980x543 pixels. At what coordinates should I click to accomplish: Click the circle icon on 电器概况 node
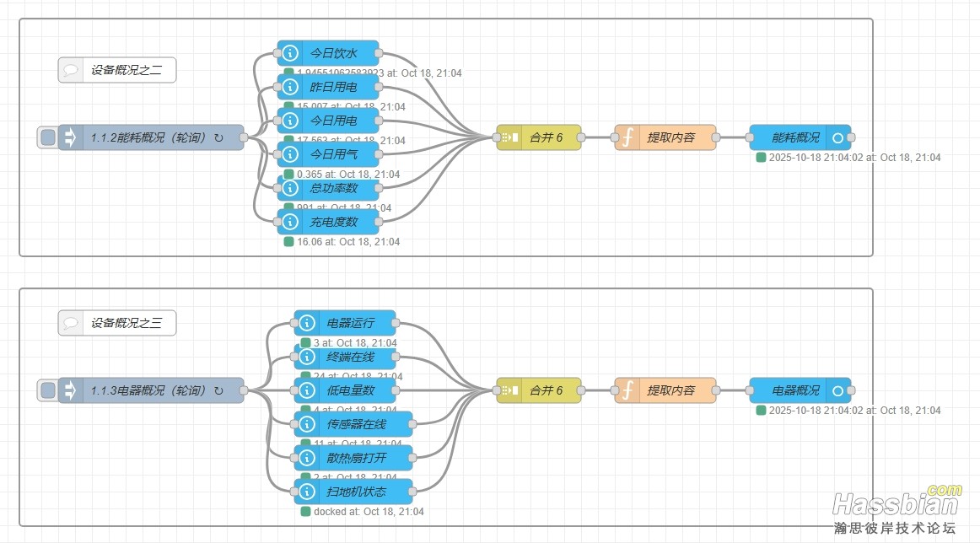point(837,390)
